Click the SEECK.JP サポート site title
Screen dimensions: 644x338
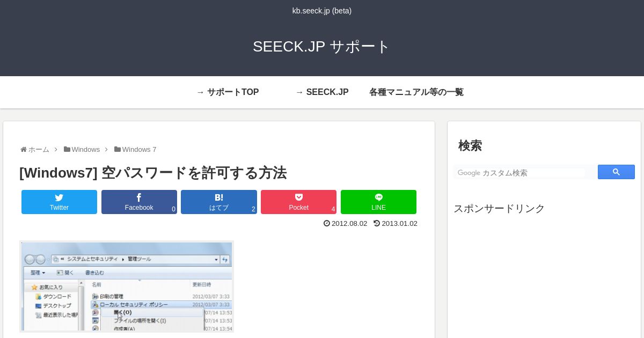pyautogui.click(x=321, y=47)
